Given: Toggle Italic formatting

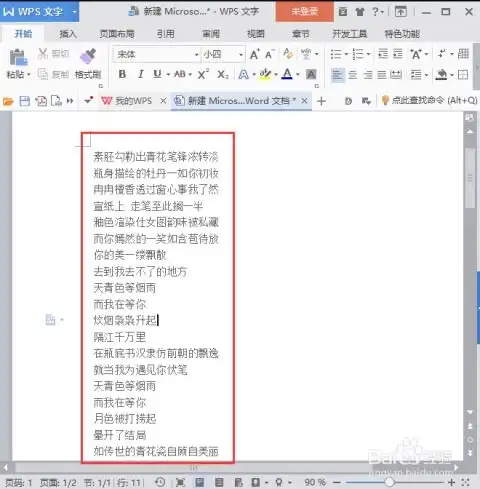Looking at the screenshot, I should click(141, 74).
